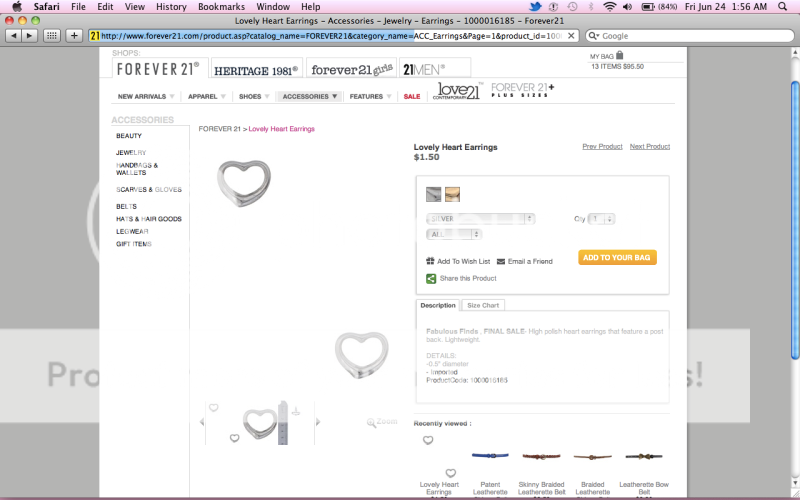Click the Twitter bird menu bar icon
The height and width of the screenshot is (500, 800).
tap(535, 7)
